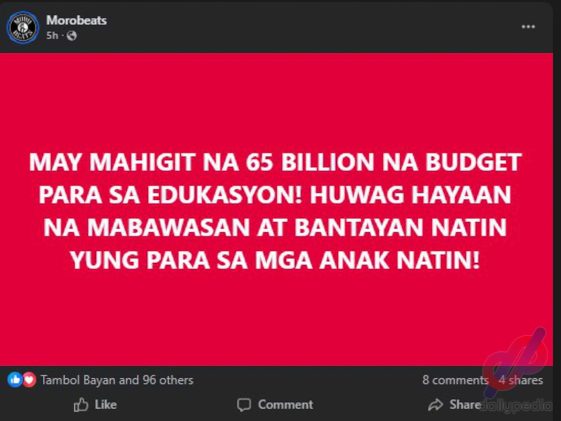Click the public globe privacy icon

point(72,36)
